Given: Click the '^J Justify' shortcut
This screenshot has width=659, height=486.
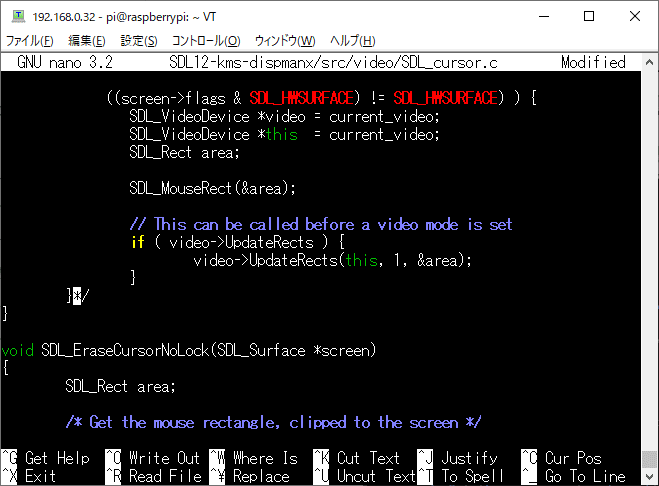Looking at the screenshot, I should [458, 458].
